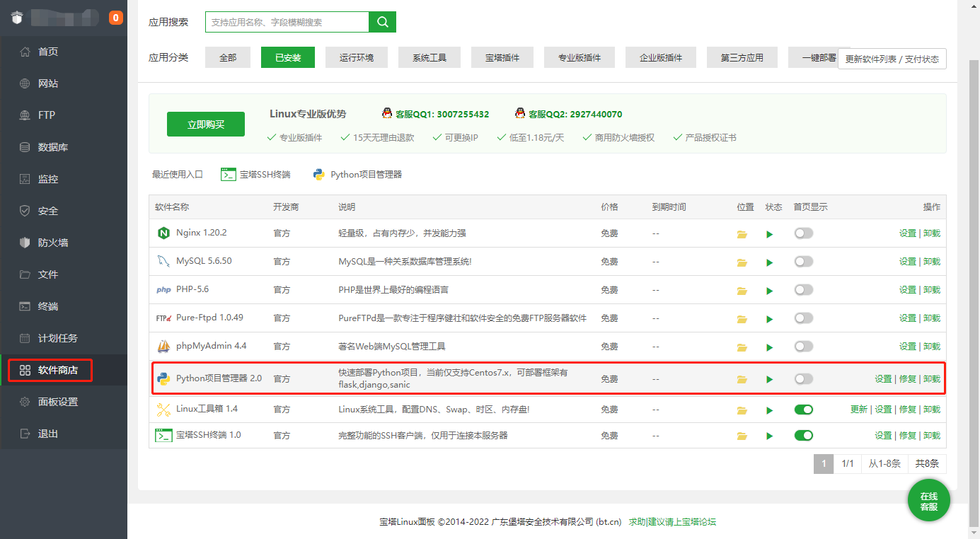Click the 立即购买 button
Screen dimensions: 980x539
click(206, 124)
